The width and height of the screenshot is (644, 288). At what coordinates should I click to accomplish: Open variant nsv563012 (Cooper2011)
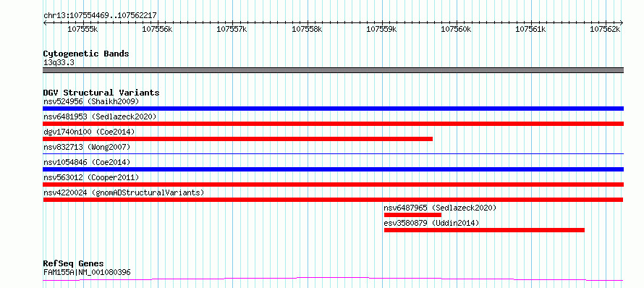(91, 177)
